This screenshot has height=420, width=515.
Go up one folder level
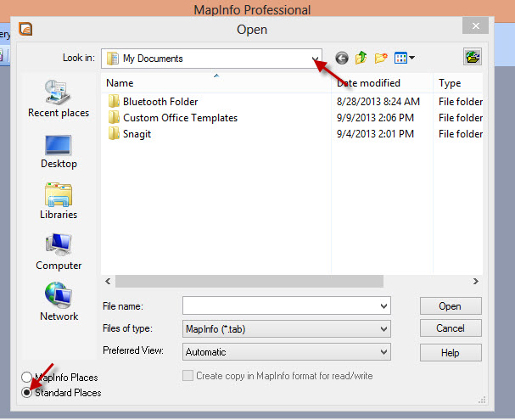[361, 58]
